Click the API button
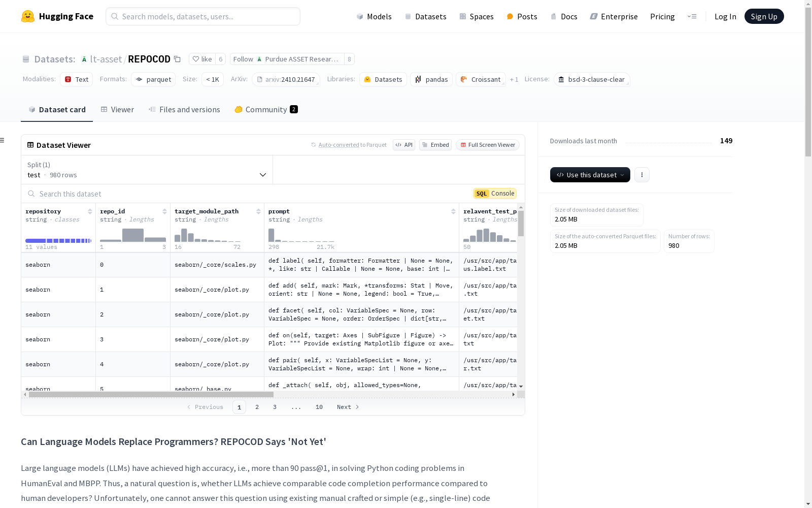The width and height of the screenshot is (812, 508). (x=404, y=145)
